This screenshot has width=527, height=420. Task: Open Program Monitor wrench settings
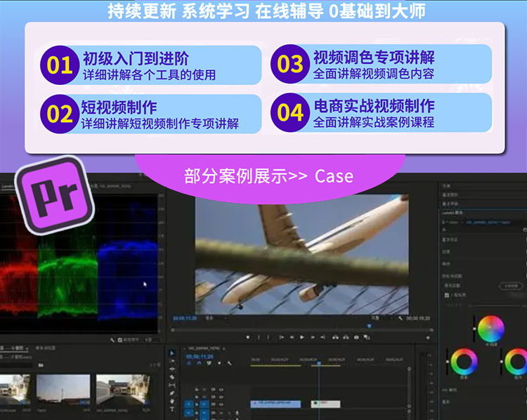pos(400,318)
